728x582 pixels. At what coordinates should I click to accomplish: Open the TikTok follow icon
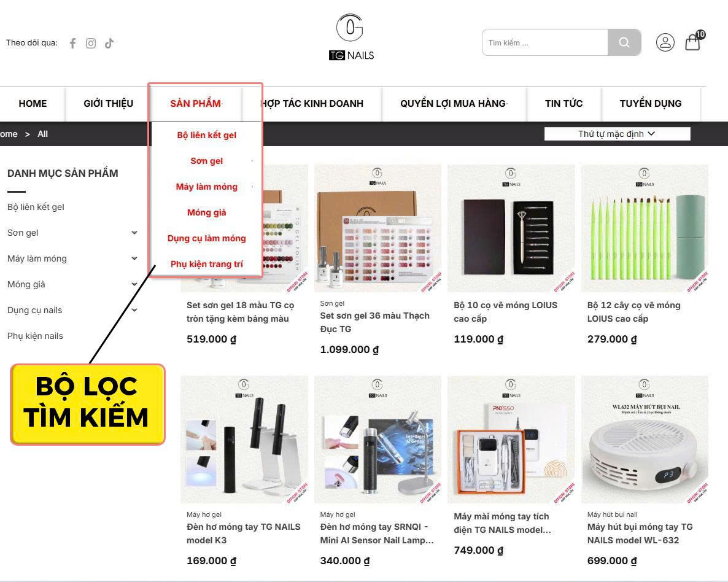click(x=109, y=43)
